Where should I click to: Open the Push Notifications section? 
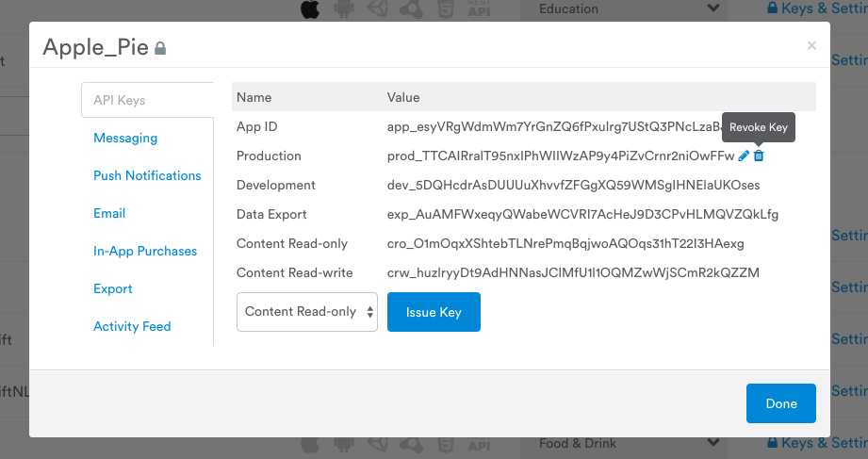(x=147, y=175)
